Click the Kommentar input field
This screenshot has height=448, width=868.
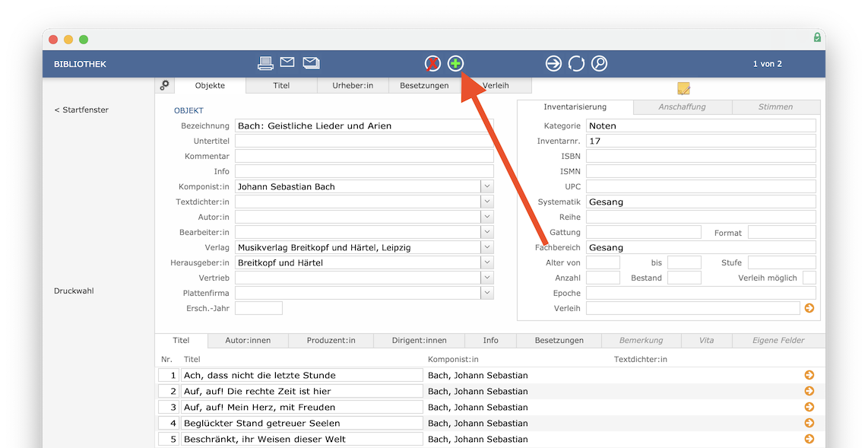[x=364, y=156]
